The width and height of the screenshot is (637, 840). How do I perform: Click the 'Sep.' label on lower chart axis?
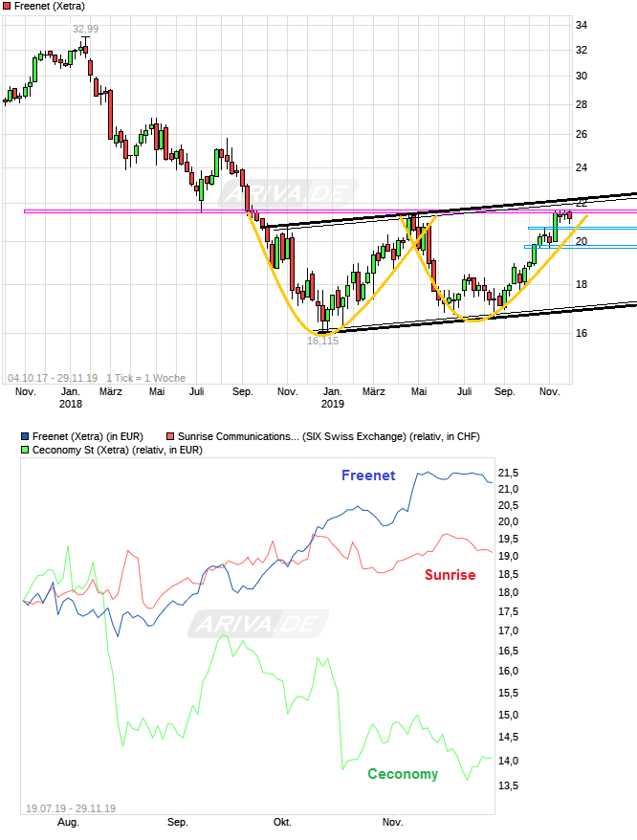177,823
